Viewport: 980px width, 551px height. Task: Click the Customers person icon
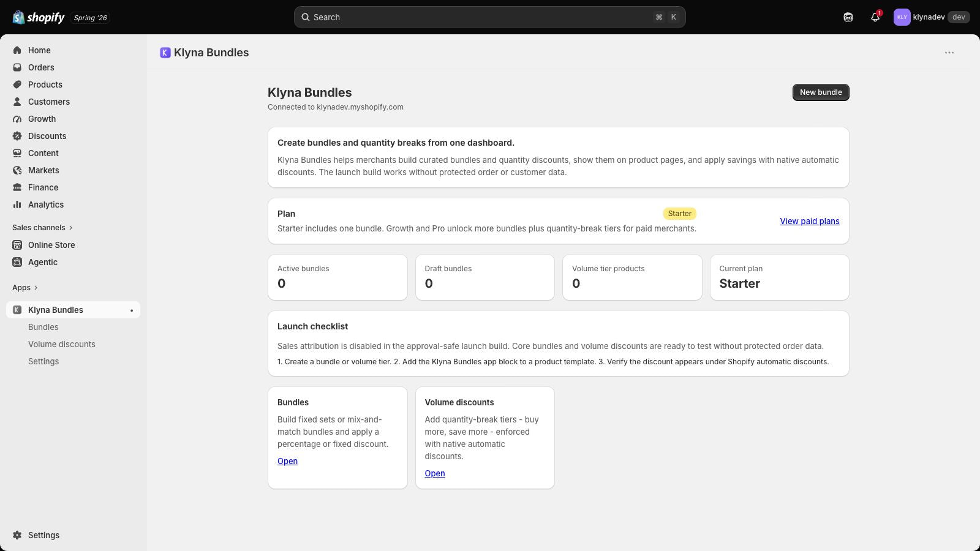[x=17, y=102]
